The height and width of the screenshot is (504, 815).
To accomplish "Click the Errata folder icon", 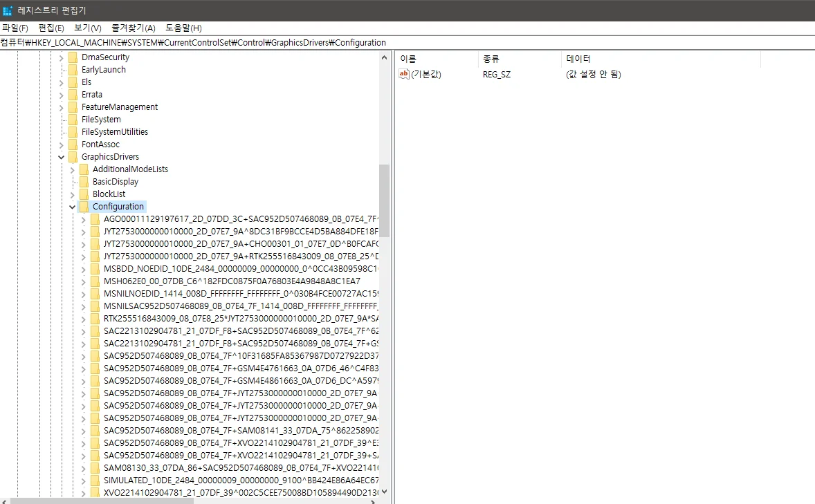I will pos(73,95).
